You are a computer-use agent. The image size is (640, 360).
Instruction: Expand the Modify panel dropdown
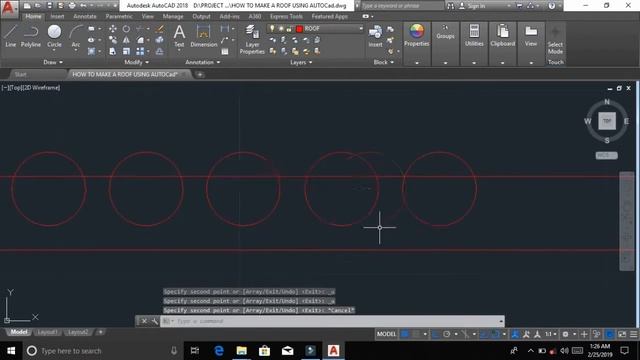pos(136,62)
